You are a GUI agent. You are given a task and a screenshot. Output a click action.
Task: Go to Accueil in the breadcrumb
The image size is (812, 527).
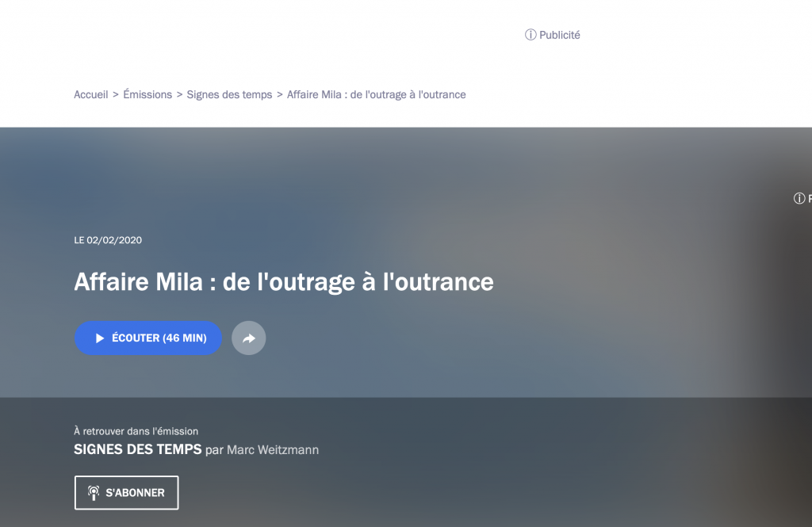coord(91,94)
